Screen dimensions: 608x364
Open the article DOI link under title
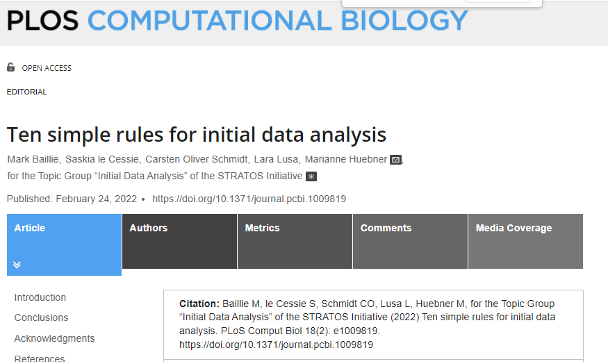click(249, 199)
